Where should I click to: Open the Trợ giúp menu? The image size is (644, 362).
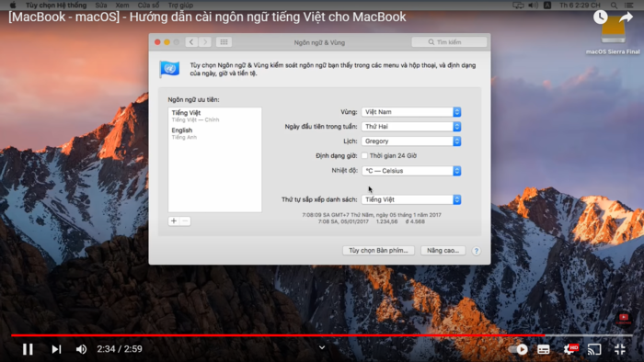(180, 5)
